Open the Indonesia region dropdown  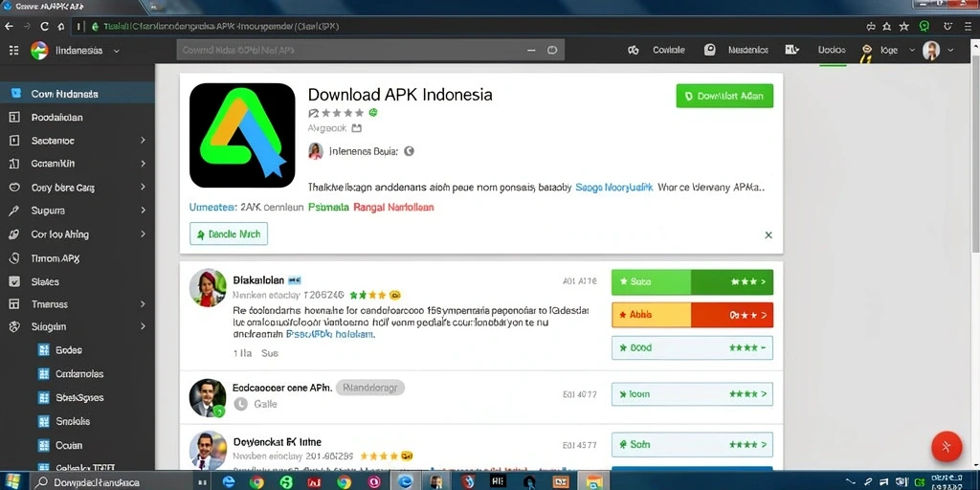tap(76, 51)
